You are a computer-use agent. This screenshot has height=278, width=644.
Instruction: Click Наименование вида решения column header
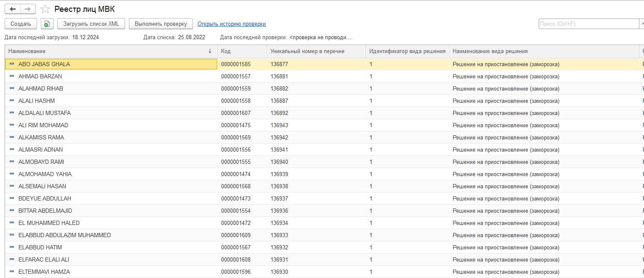(x=544, y=51)
